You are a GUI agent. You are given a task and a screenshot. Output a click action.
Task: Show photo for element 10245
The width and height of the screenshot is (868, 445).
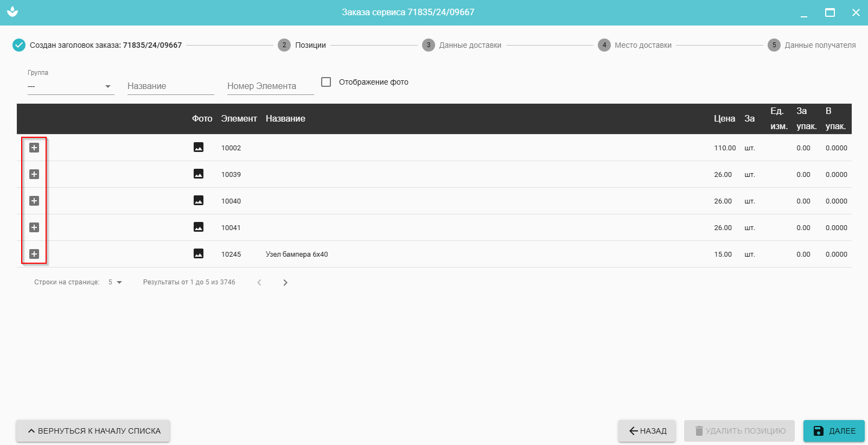click(x=199, y=254)
